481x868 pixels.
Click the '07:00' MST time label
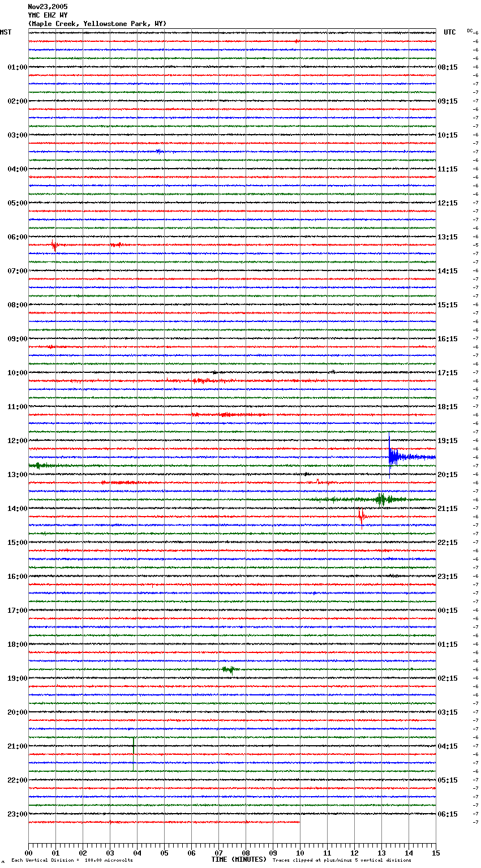point(18,271)
